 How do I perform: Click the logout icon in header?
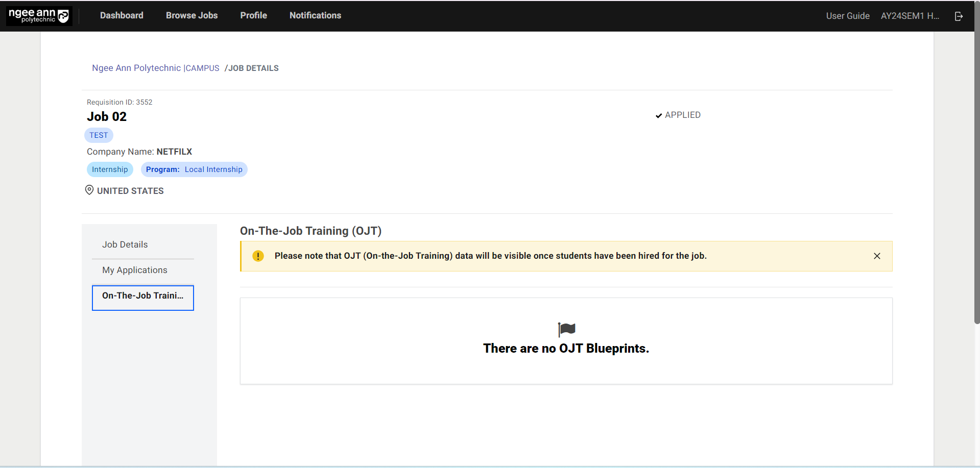point(959,16)
